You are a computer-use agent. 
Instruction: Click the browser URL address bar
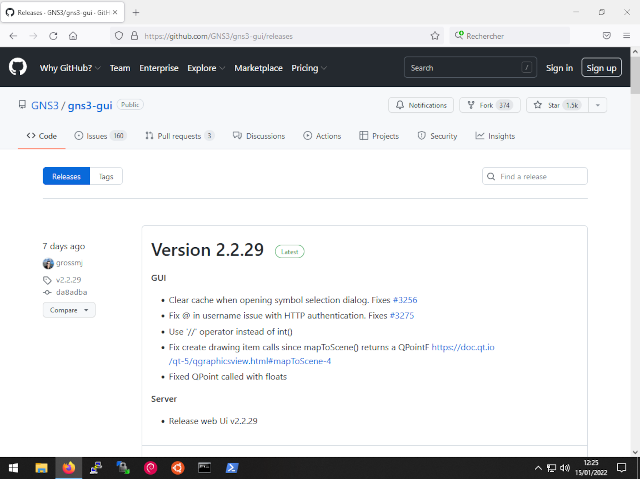pos(277,36)
